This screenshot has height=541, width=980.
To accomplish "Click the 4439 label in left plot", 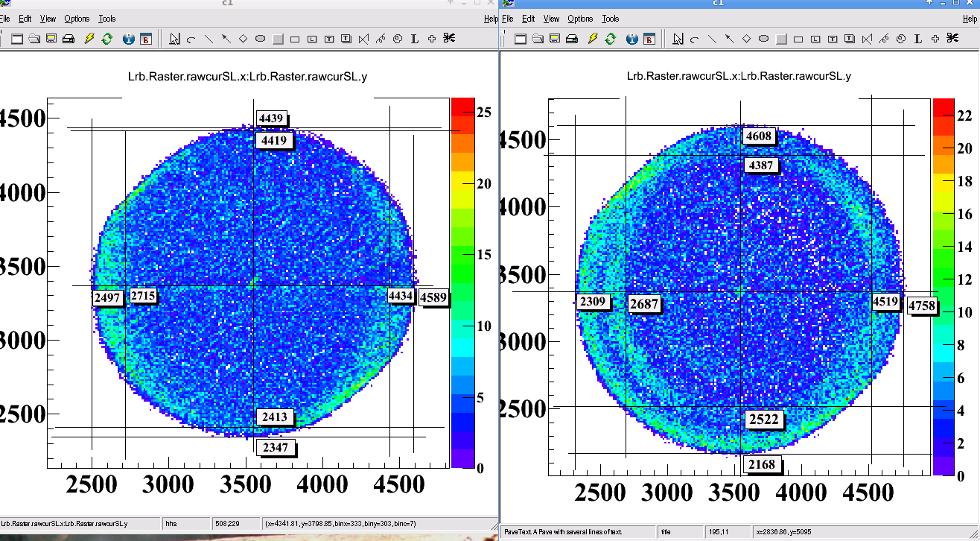I will (x=272, y=118).
